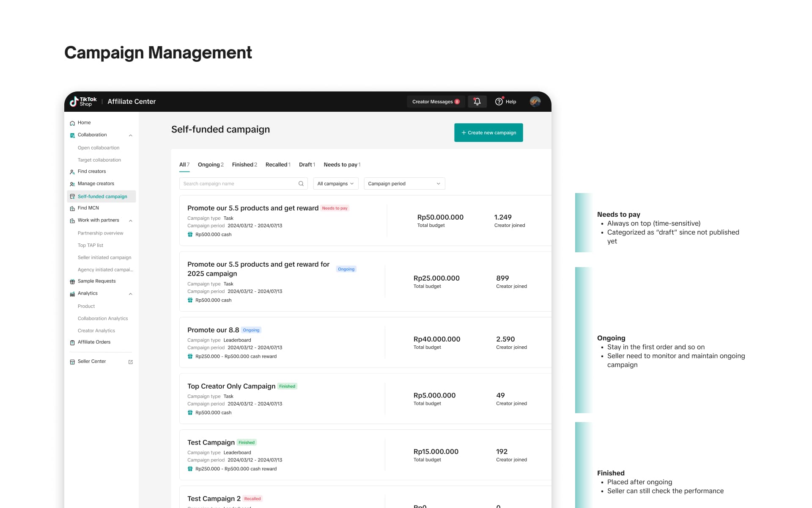Screen dimensions: 812x508
Task: Open Sample Requests page
Action: click(96, 281)
